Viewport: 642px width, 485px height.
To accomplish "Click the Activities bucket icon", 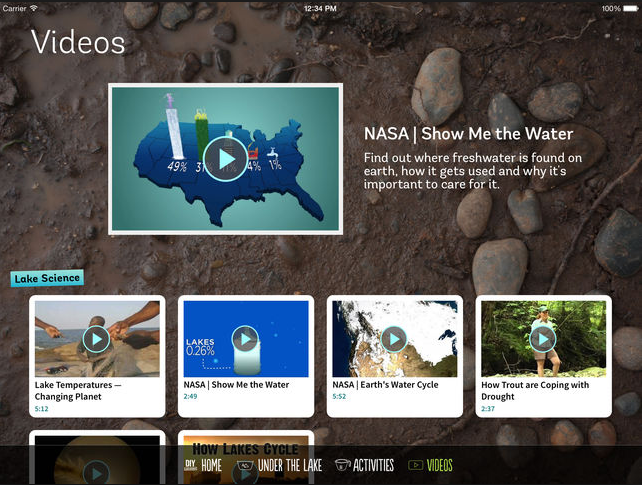I will point(342,465).
